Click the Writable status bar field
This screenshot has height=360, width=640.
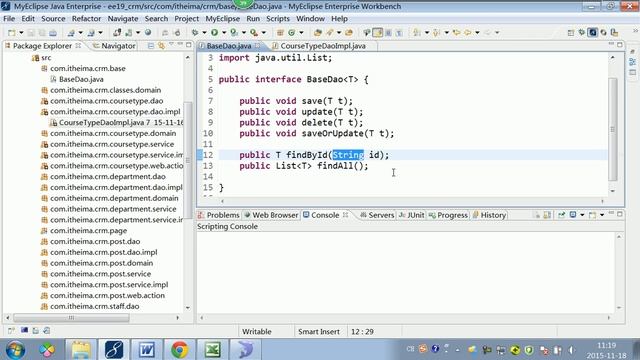pos(257,332)
